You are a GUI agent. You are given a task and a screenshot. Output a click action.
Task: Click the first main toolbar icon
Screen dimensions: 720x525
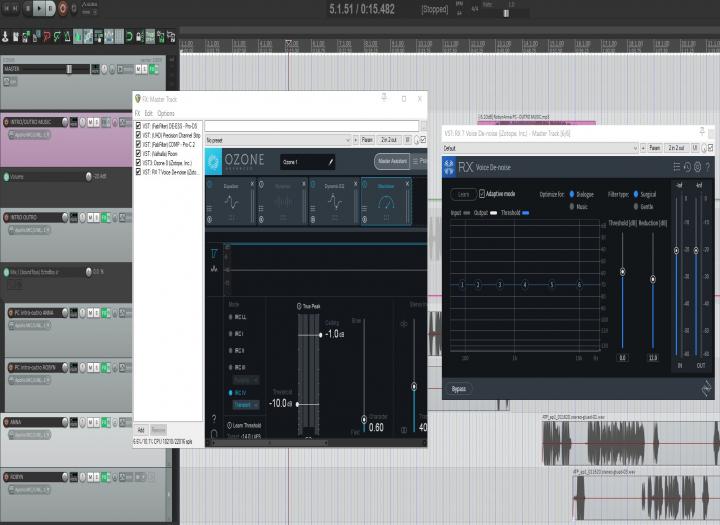[5, 36]
